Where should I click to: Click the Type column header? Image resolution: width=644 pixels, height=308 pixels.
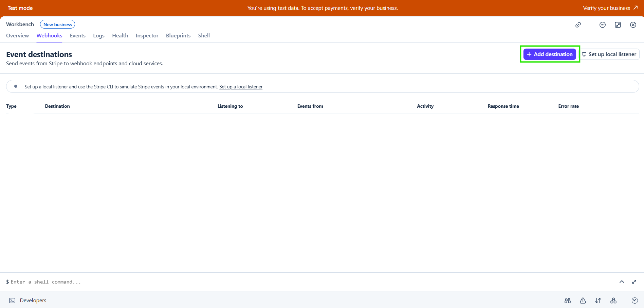11,106
